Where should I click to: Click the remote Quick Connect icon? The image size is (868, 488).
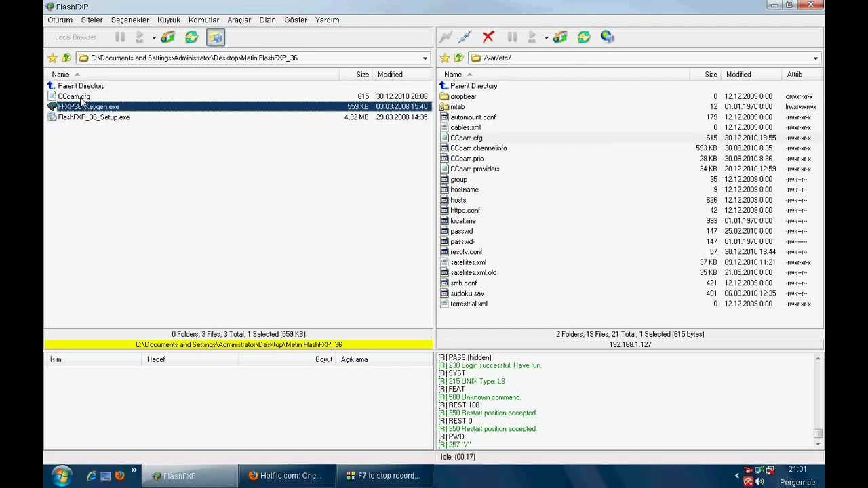pyautogui.click(x=465, y=37)
